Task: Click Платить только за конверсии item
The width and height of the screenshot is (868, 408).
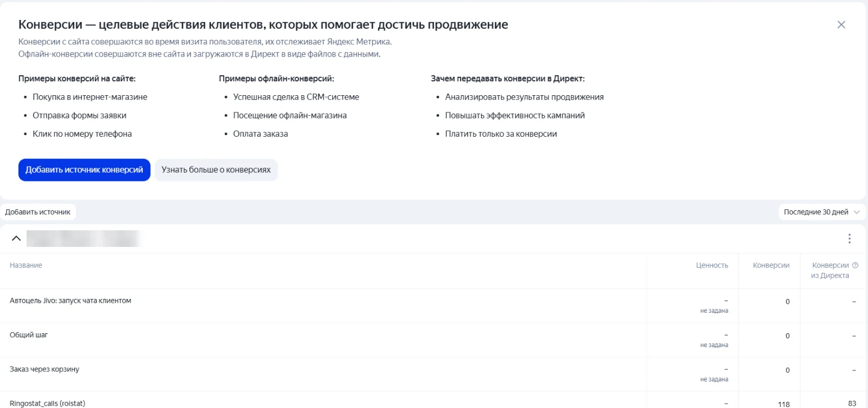Action: [x=501, y=134]
